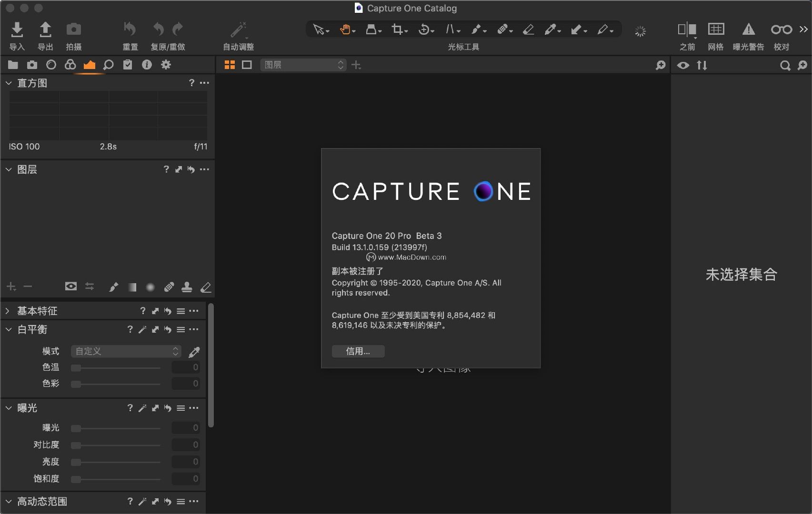Toggle 之前 before view
The image size is (812, 514).
pyautogui.click(x=687, y=30)
